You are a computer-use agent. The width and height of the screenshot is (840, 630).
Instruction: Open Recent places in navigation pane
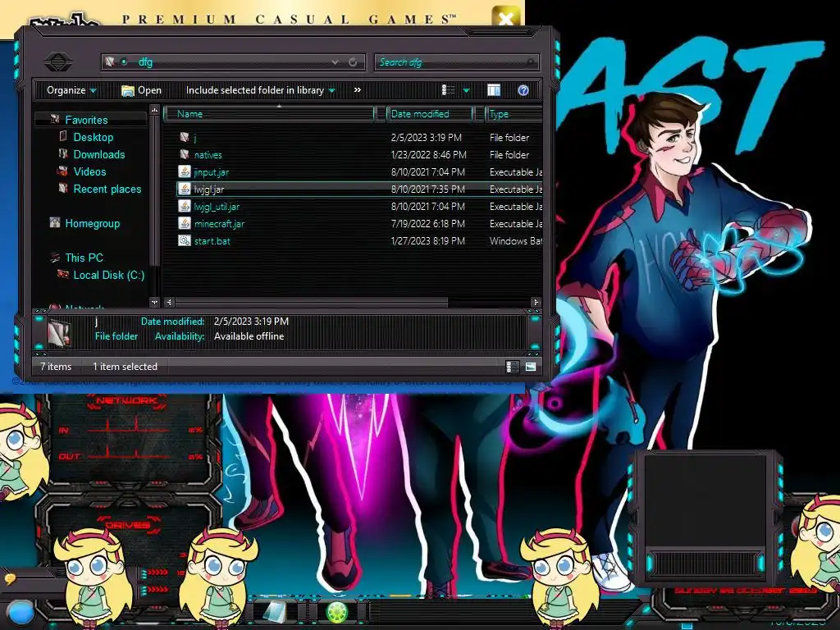[x=107, y=189]
